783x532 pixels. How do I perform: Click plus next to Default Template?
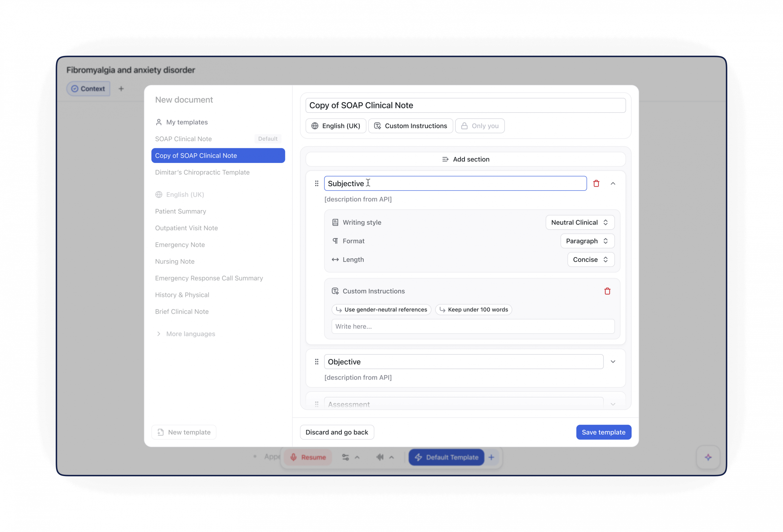point(491,457)
